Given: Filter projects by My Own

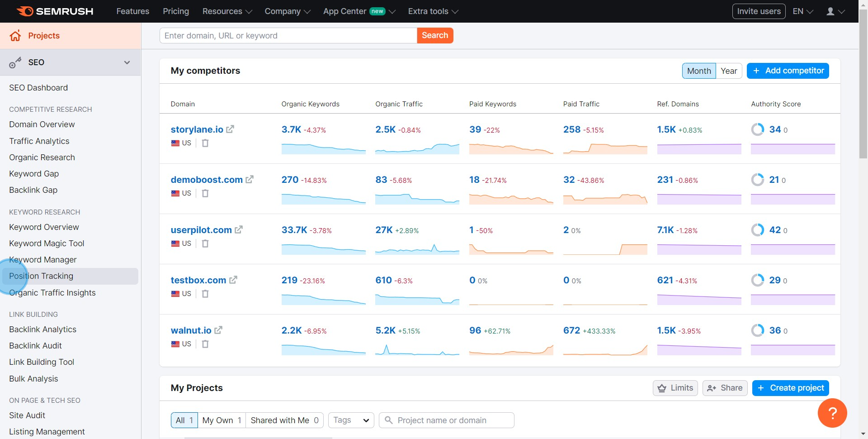Looking at the screenshot, I should click(x=222, y=420).
